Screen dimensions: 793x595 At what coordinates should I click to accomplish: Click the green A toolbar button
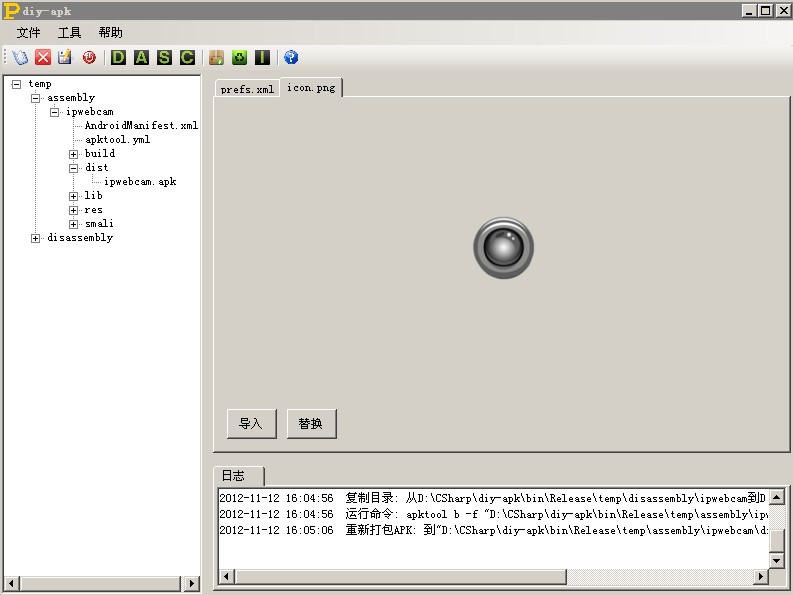click(141, 58)
